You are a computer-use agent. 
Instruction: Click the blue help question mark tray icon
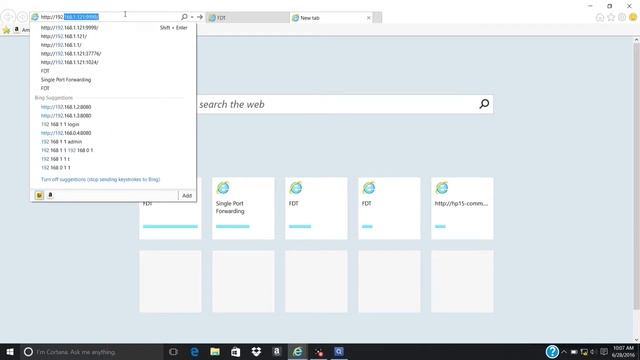coord(552,351)
